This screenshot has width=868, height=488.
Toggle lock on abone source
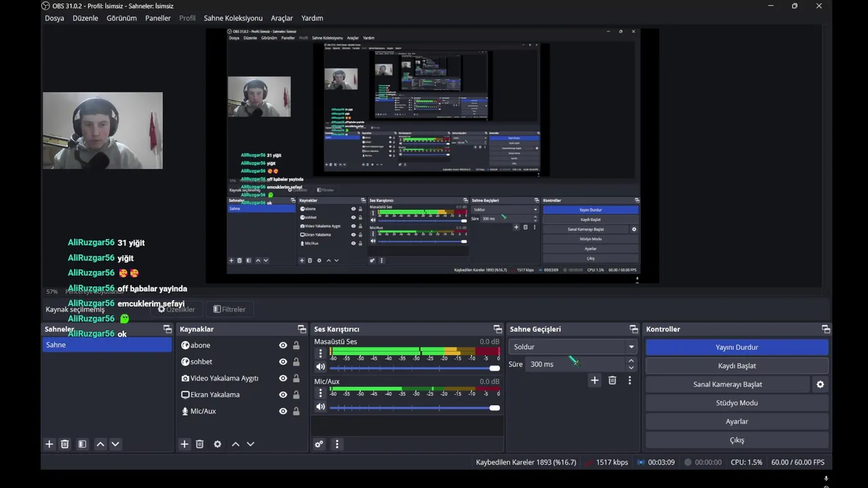[296, 345]
